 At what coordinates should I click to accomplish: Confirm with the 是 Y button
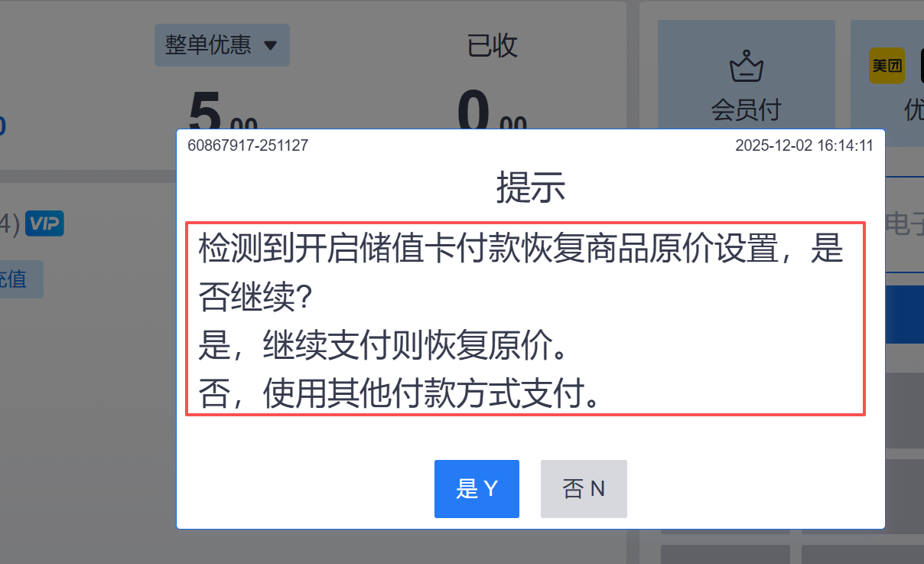coord(477,489)
